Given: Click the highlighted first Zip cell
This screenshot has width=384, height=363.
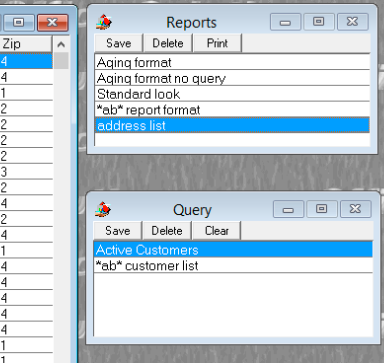Looking at the screenshot, I should pyautogui.click(x=26, y=61).
